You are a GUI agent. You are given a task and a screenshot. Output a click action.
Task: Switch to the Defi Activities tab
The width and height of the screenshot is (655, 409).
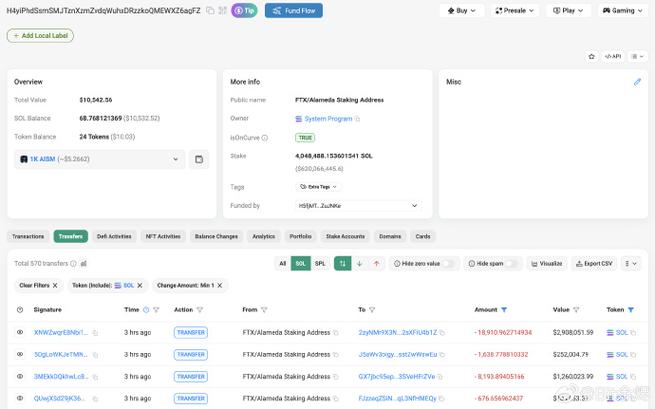(x=114, y=236)
